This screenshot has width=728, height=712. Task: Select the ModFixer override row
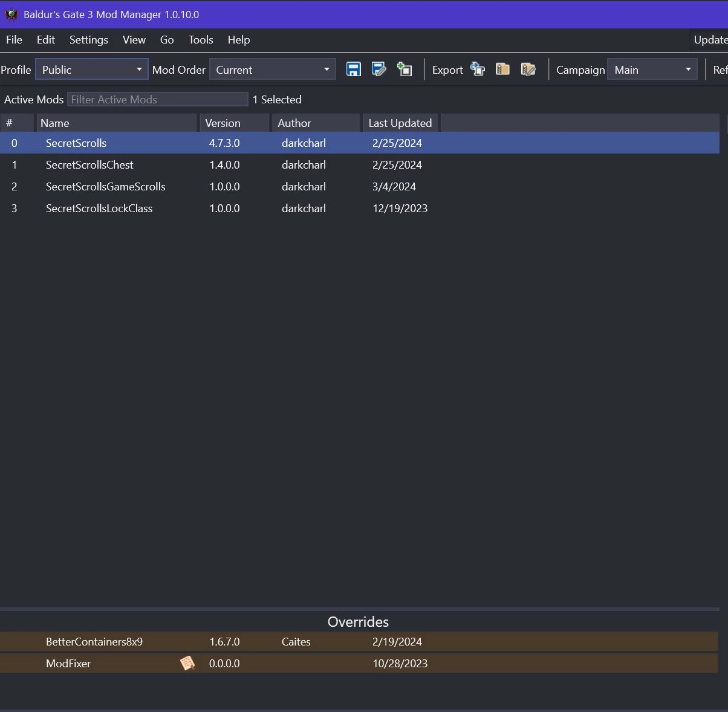pos(359,664)
